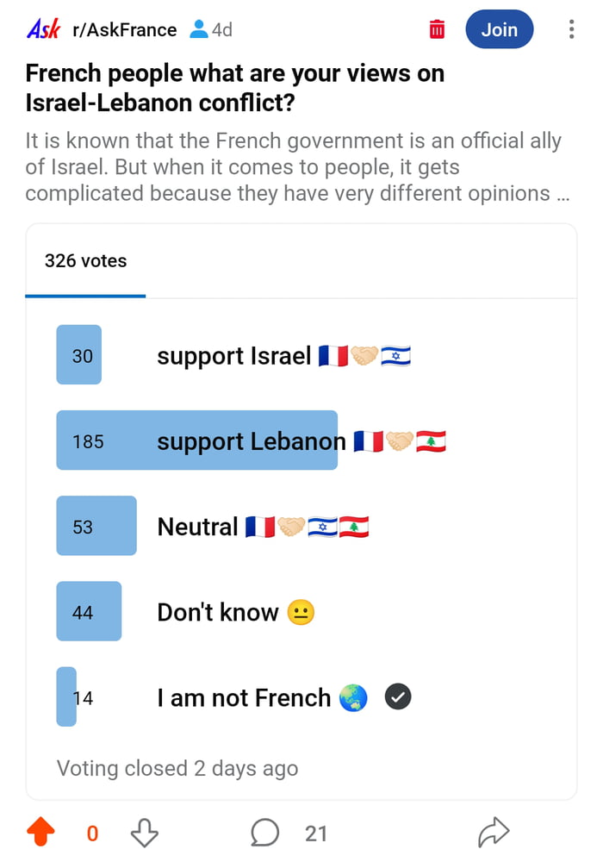Image resolution: width=603 pixels, height=868 pixels.
Task: Open the three-dot overflow menu
Action: [571, 28]
